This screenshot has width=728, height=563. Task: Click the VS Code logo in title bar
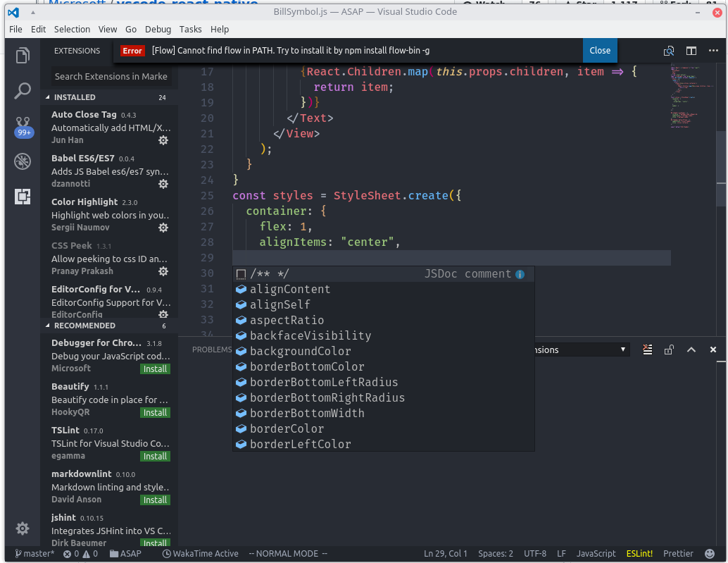13,12
